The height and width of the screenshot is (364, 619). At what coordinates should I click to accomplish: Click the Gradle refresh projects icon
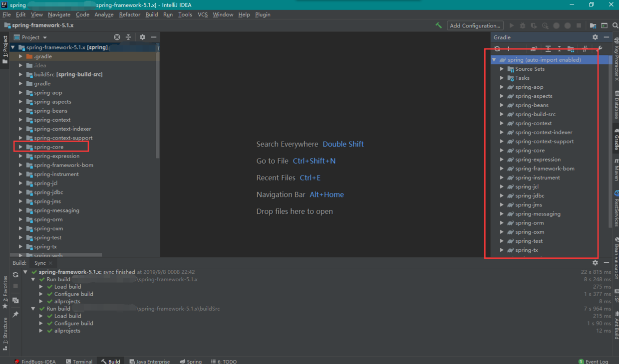(x=497, y=49)
